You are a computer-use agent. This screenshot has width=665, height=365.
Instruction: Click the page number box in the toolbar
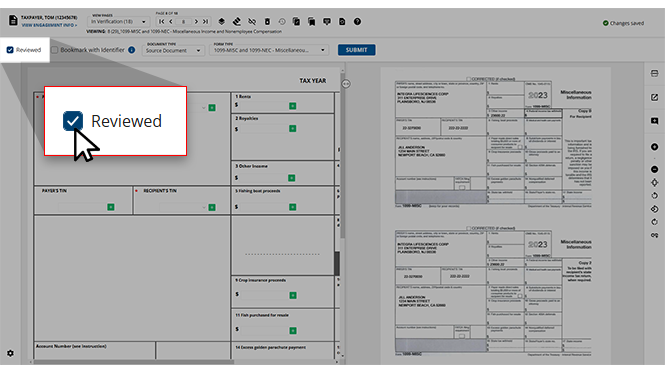pyautogui.click(x=183, y=22)
